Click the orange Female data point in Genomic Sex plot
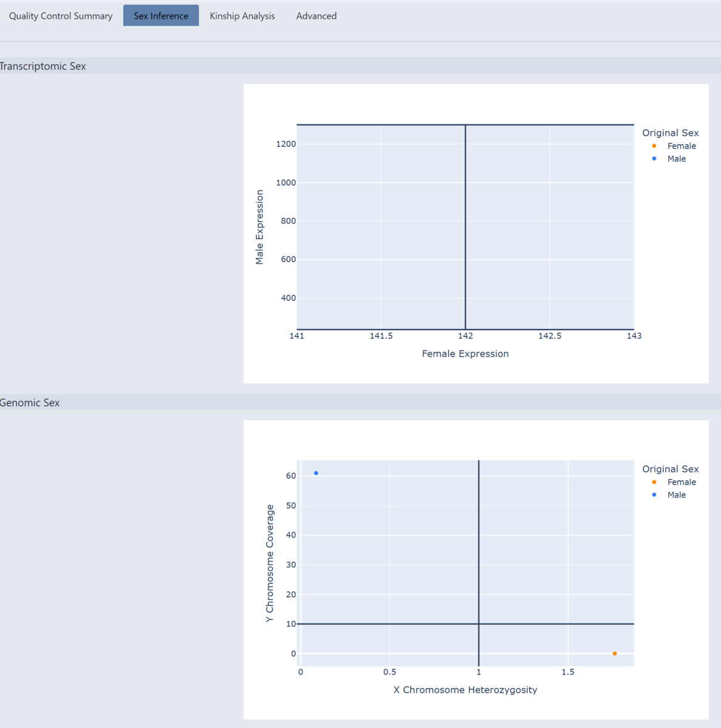 615,653
